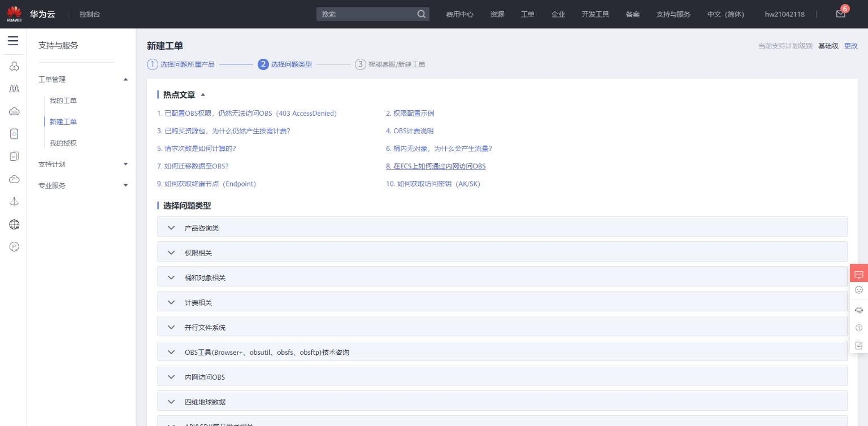Image resolution: width=868 pixels, height=426 pixels.
Task: Open article 已购买资源包 按需计费
Action: click(x=223, y=131)
